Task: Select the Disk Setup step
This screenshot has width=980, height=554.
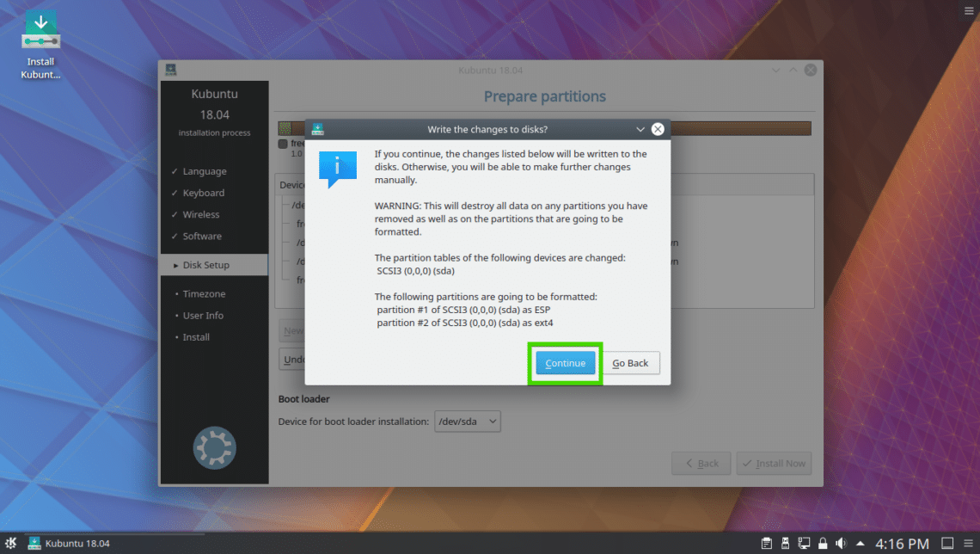Action: tap(214, 265)
